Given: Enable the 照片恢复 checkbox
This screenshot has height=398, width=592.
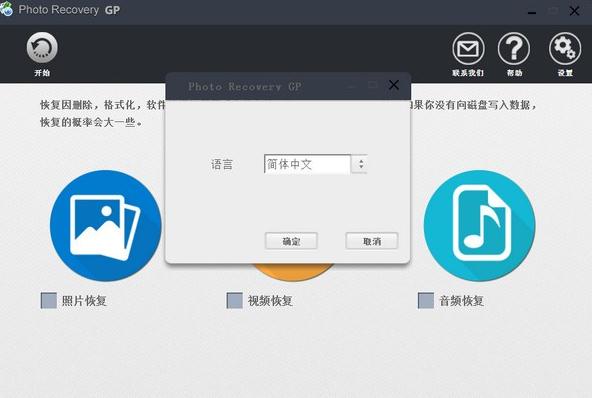Looking at the screenshot, I should pyautogui.click(x=49, y=301).
